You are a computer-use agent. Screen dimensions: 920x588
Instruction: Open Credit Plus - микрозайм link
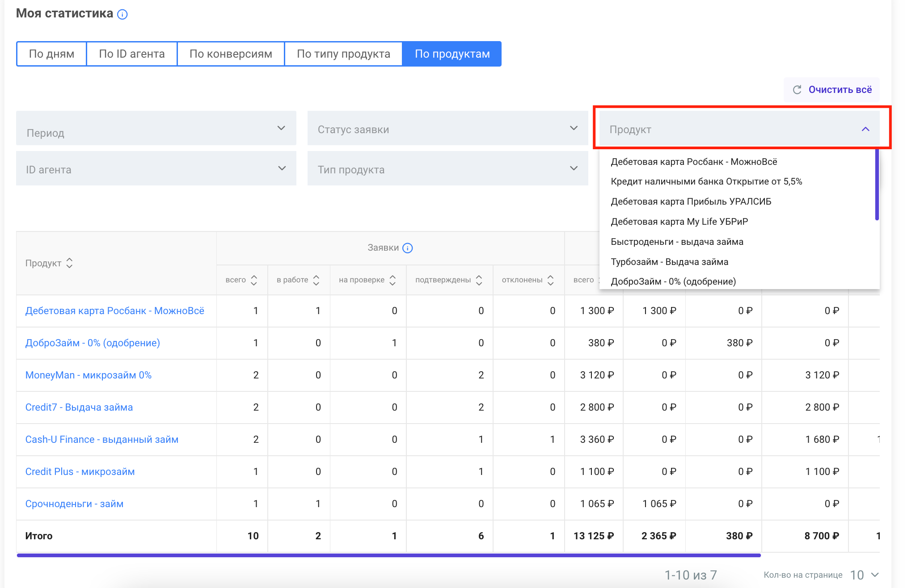[80, 472]
